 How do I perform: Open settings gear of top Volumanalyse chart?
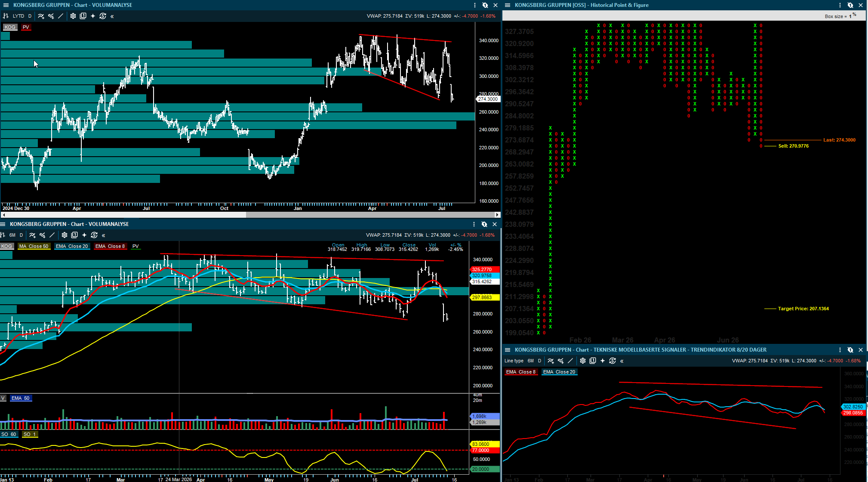73,16
